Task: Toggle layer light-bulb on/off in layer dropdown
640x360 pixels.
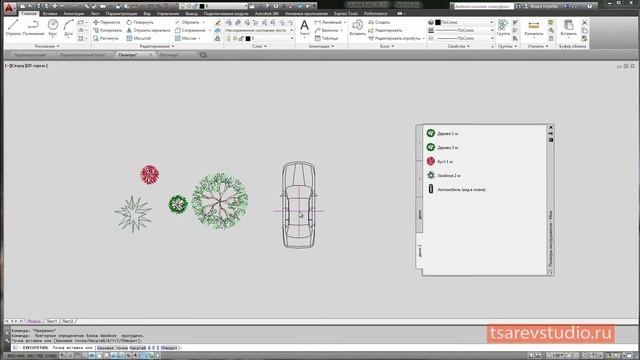Action: [229, 38]
